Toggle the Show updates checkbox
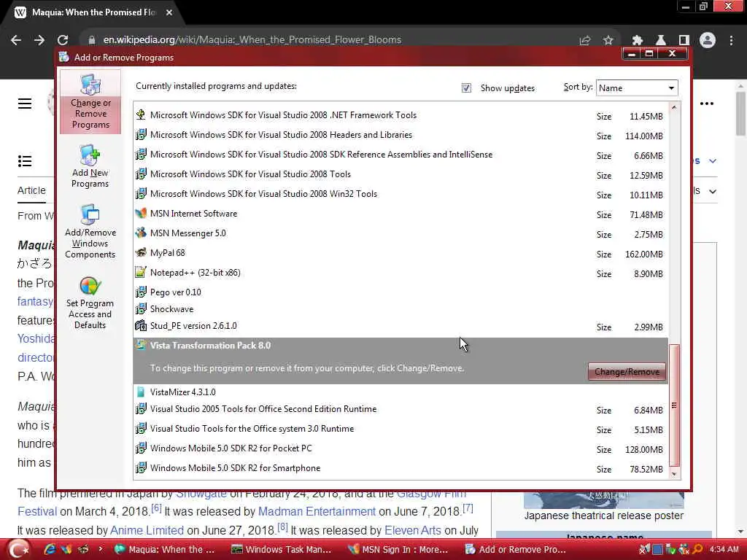The height and width of the screenshot is (560, 747). pyautogui.click(x=466, y=88)
